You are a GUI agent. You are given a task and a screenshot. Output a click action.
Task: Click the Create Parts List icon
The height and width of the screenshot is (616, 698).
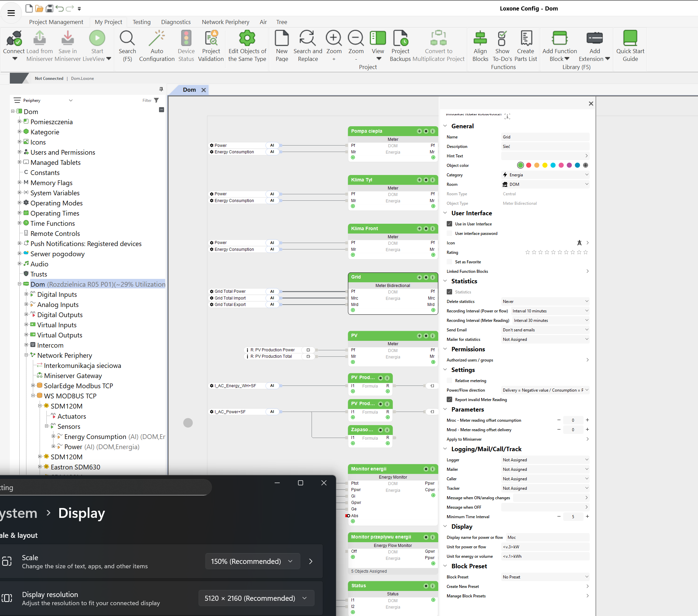[x=526, y=39]
